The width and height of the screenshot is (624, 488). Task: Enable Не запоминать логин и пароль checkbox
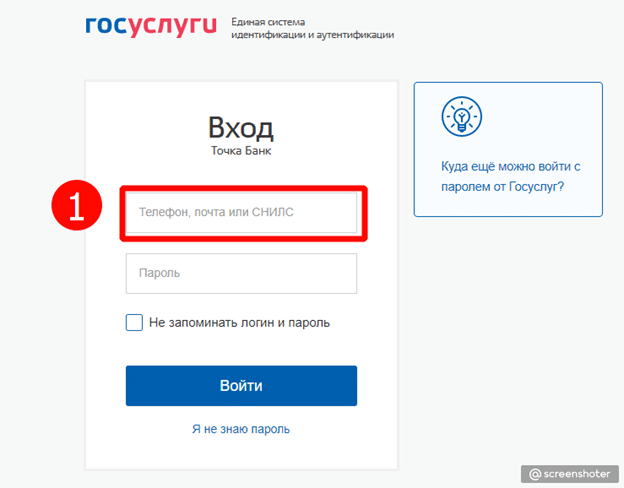click(135, 322)
